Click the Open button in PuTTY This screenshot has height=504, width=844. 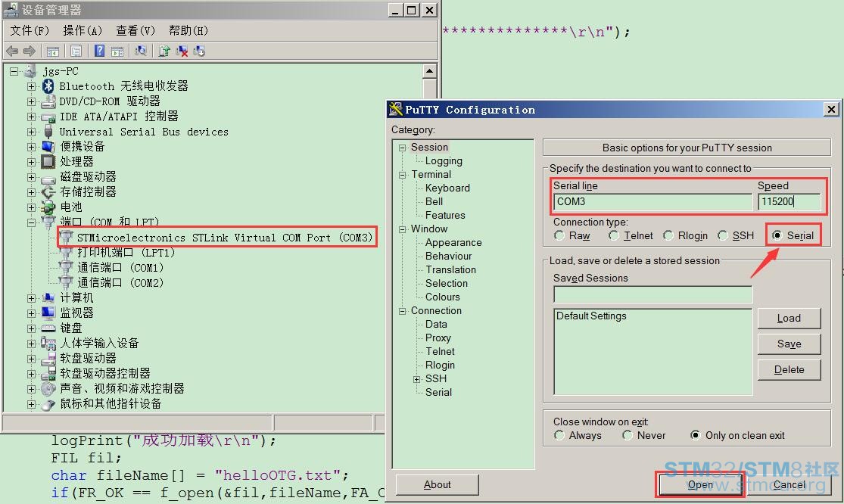(700, 484)
